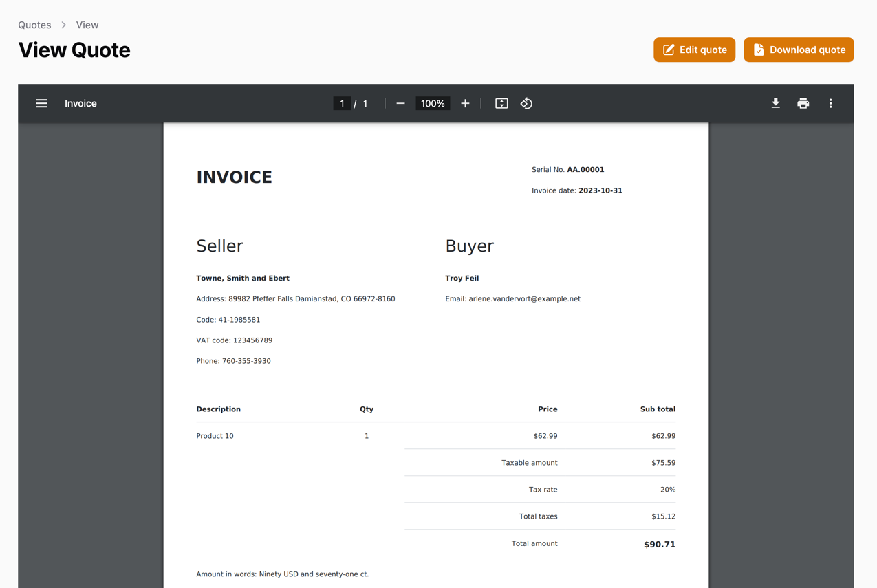The image size is (877, 588).
Task: Go to the Quotes breadcrumb link
Action: [34, 25]
